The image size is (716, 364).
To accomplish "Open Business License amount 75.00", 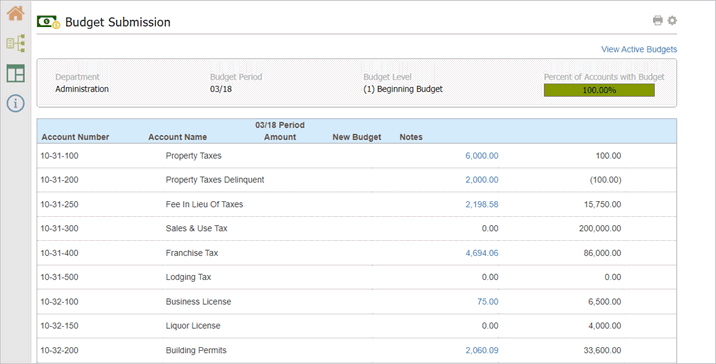I will (488, 301).
